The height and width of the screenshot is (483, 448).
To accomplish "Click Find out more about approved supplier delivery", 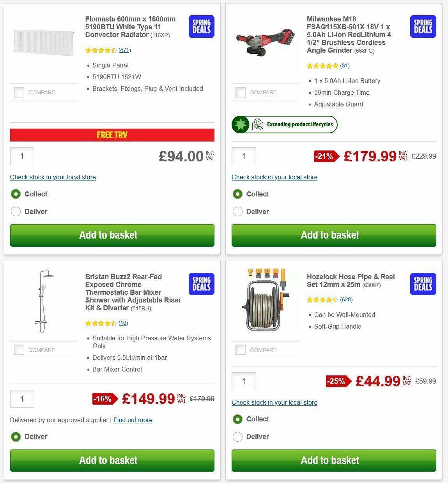I will pyautogui.click(x=133, y=420).
